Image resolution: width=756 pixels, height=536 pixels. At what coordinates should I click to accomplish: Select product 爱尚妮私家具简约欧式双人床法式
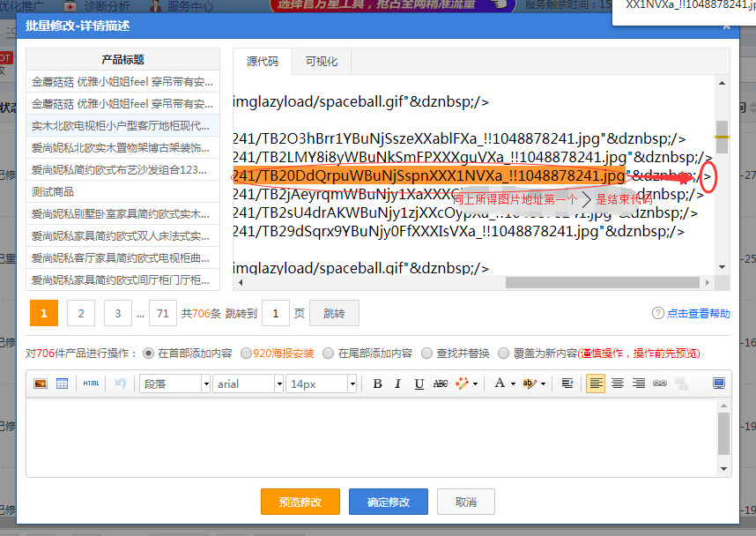[123, 236]
